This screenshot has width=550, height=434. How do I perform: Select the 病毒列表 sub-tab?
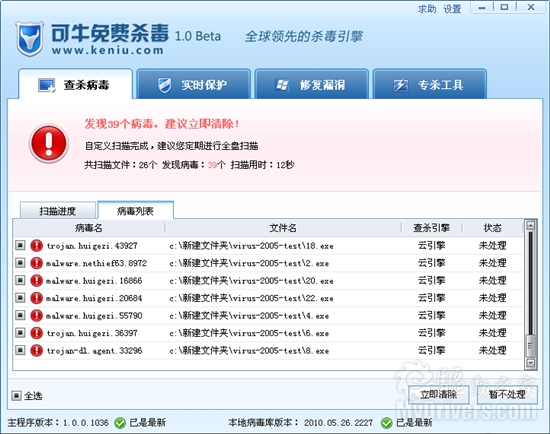tap(135, 210)
